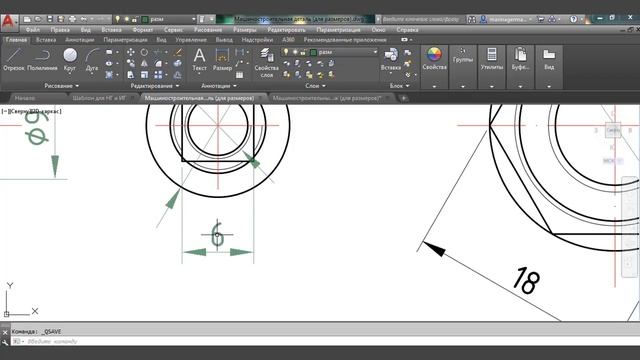Click the Open file icon in quick access
This screenshot has width=640, height=360.
[38, 19]
